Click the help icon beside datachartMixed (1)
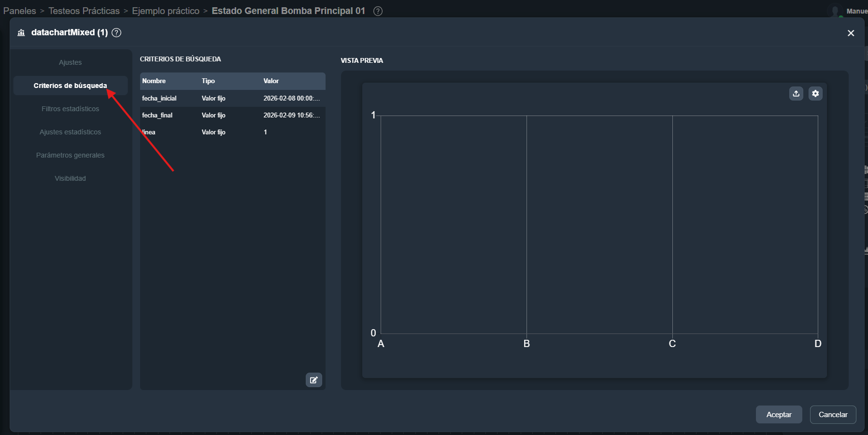 click(x=116, y=32)
